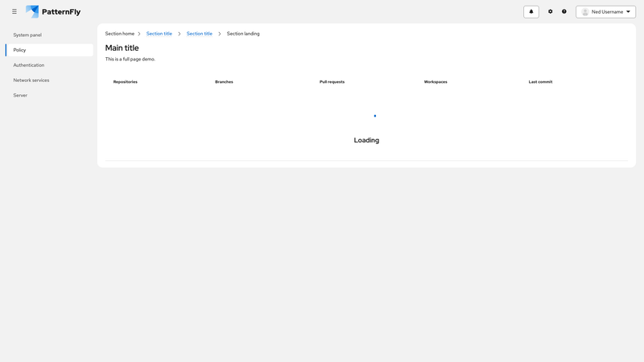Go to Authentication in sidebar
Image resolution: width=644 pixels, height=362 pixels.
[x=49, y=65]
